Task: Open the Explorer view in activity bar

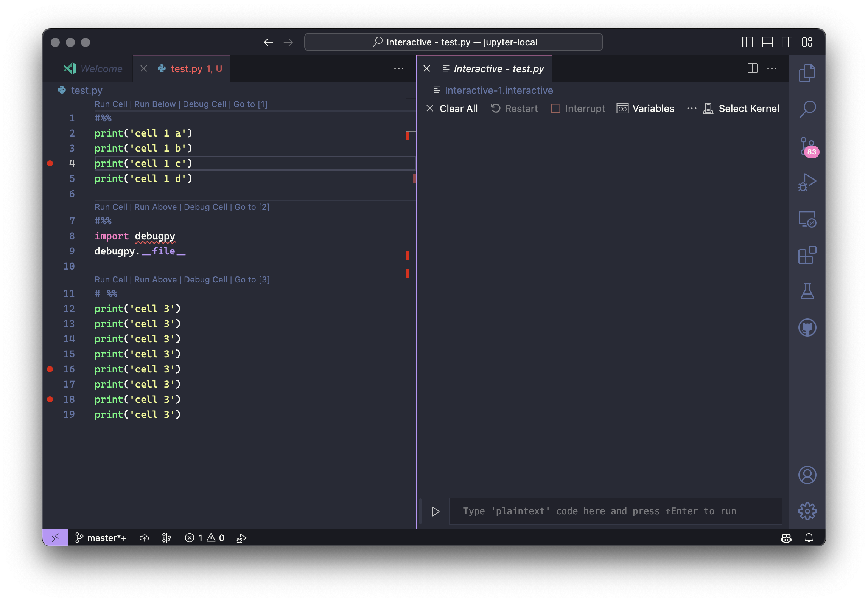Action: pyautogui.click(x=807, y=73)
